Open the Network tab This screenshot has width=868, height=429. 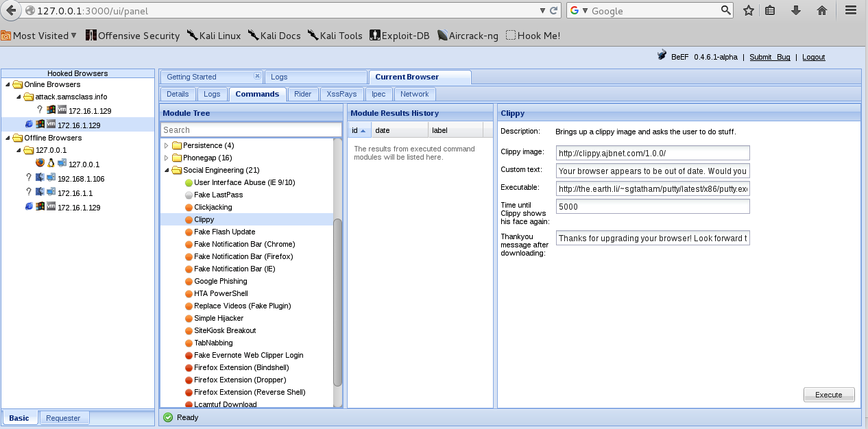(414, 95)
